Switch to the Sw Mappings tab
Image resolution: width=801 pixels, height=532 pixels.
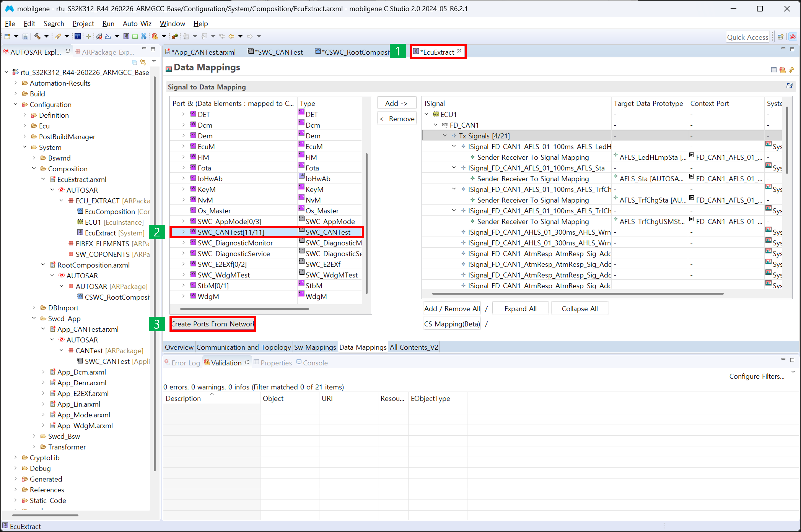click(315, 347)
